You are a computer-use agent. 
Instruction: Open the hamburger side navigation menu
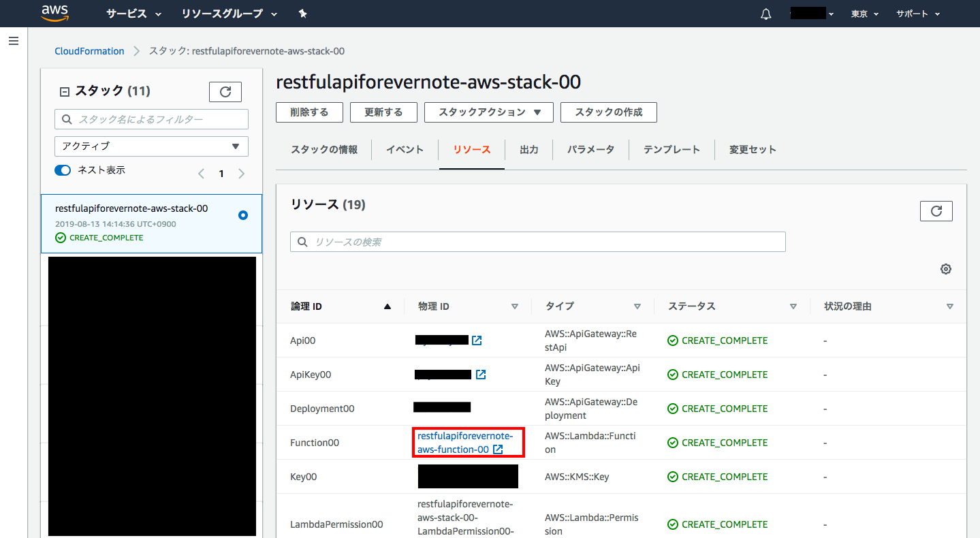(x=13, y=41)
